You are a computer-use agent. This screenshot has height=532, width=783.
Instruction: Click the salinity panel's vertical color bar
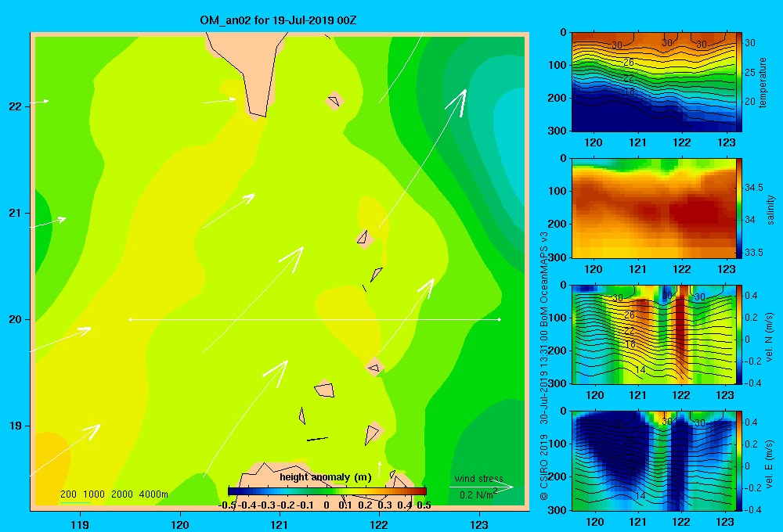point(739,208)
